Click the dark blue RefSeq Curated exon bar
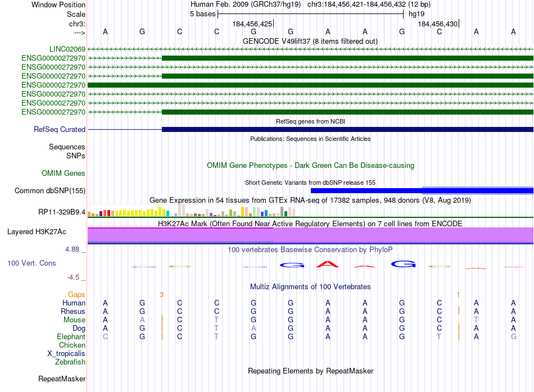 (347, 129)
